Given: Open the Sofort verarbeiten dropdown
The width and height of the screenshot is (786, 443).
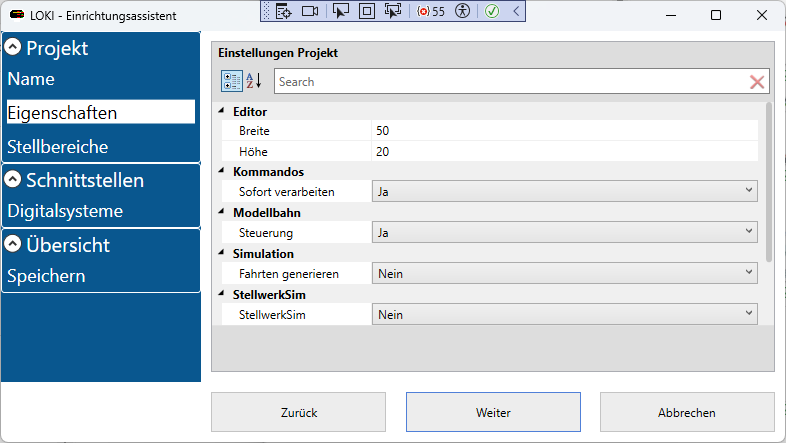Looking at the screenshot, I should tap(564, 191).
